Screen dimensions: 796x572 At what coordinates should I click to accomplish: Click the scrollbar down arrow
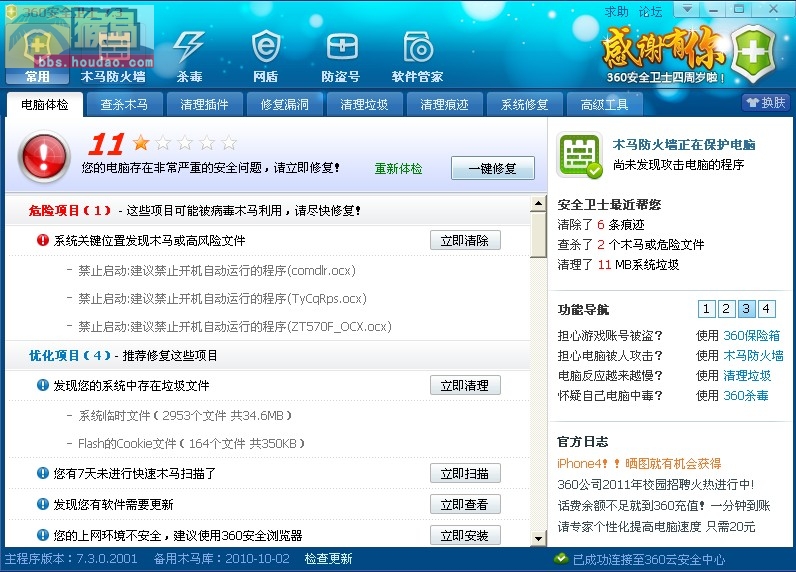point(538,538)
